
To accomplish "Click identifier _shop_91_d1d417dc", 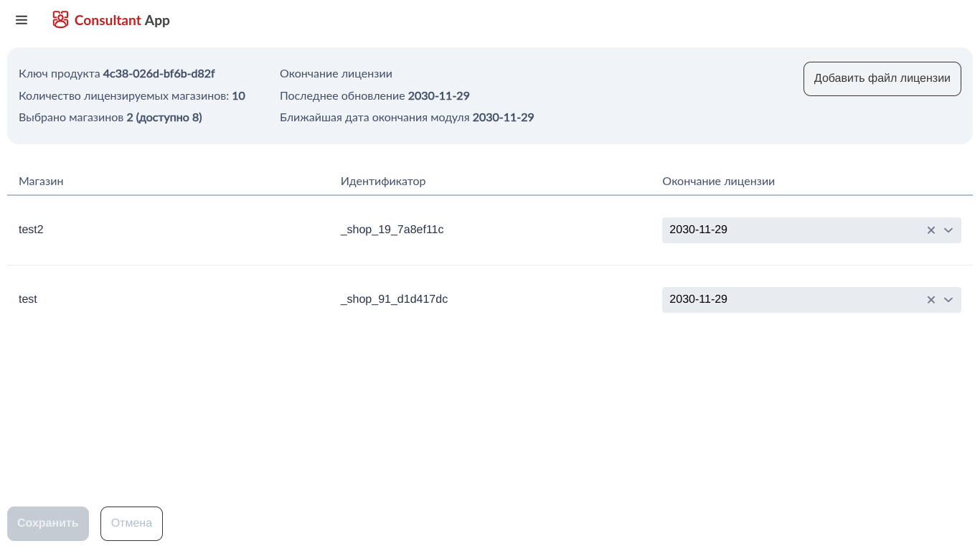I will (394, 299).
